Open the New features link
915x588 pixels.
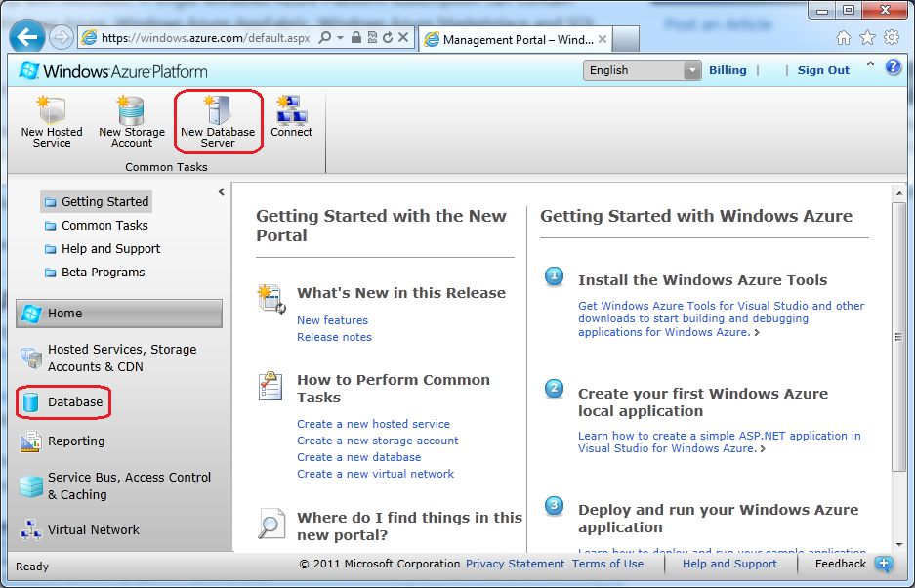[332, 320]
